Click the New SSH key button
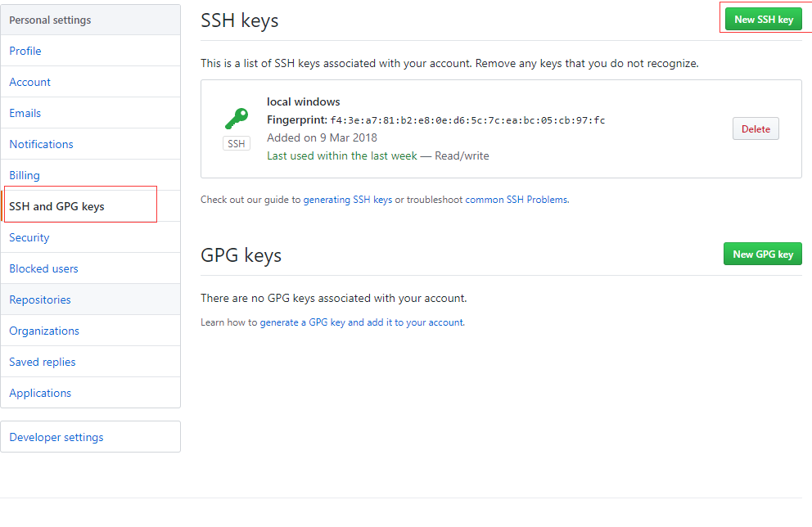The height and width of the screenshot is (527, 812). (764, 19)
